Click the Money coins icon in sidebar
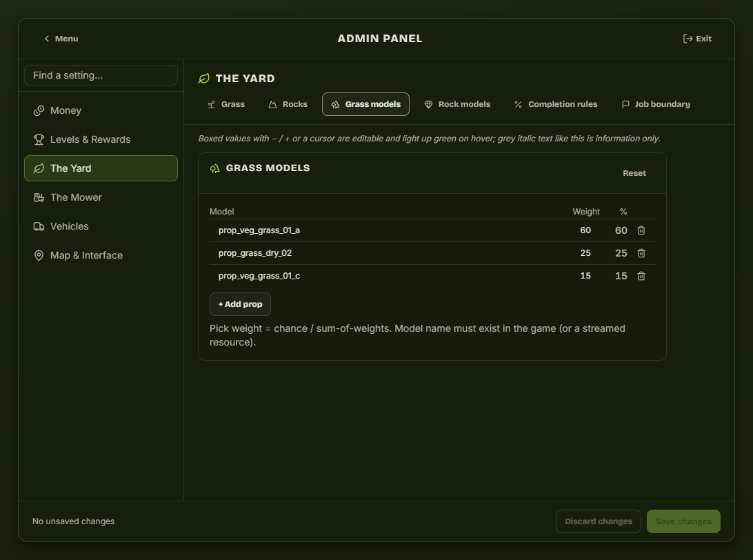The width and height of the screenshot is (753, 560). click(x=39, y=110)
